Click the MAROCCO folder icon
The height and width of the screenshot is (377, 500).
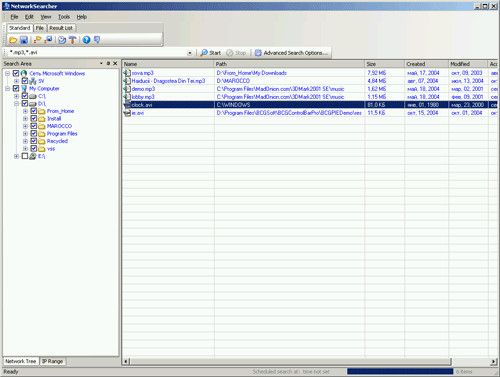tap(42, 126)
